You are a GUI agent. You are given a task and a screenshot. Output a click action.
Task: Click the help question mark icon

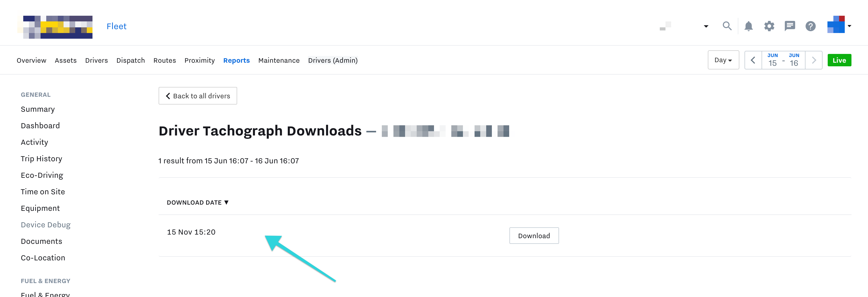tap(810, 26)
